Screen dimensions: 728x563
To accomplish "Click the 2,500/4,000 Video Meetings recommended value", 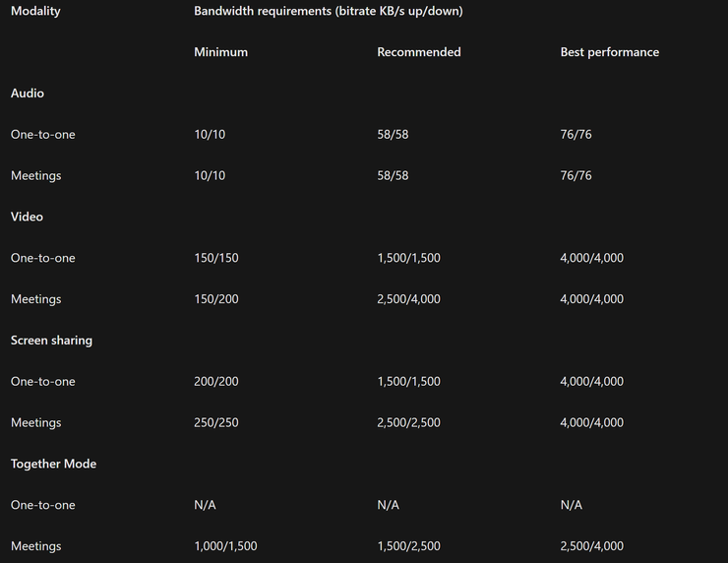I will pyautogui.click(x=408, y=299).
